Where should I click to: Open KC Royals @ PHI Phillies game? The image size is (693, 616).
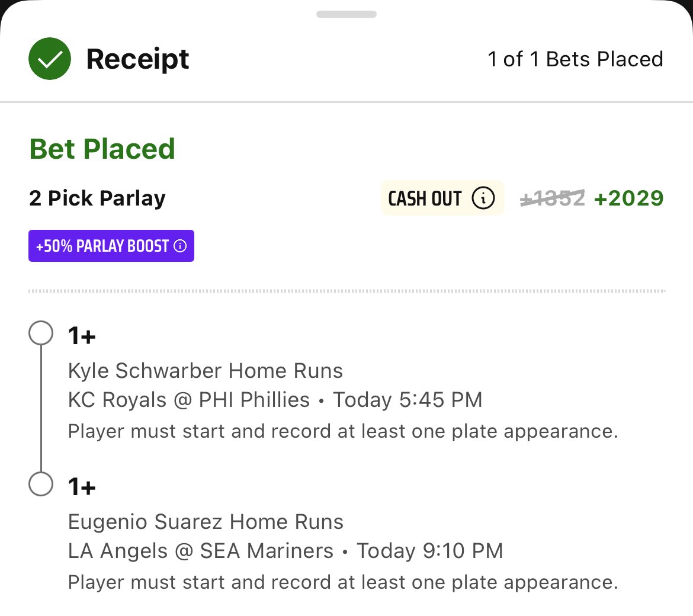point(189,399)
